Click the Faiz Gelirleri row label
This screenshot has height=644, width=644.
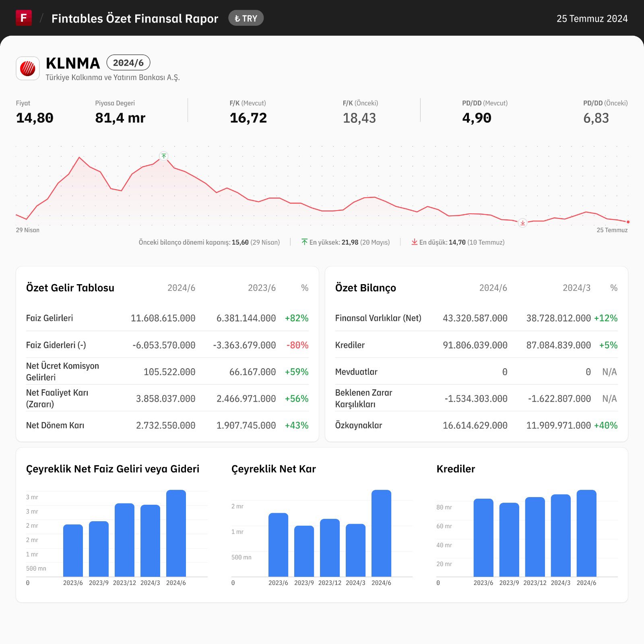pyautogui.click(x=50, y=318)
